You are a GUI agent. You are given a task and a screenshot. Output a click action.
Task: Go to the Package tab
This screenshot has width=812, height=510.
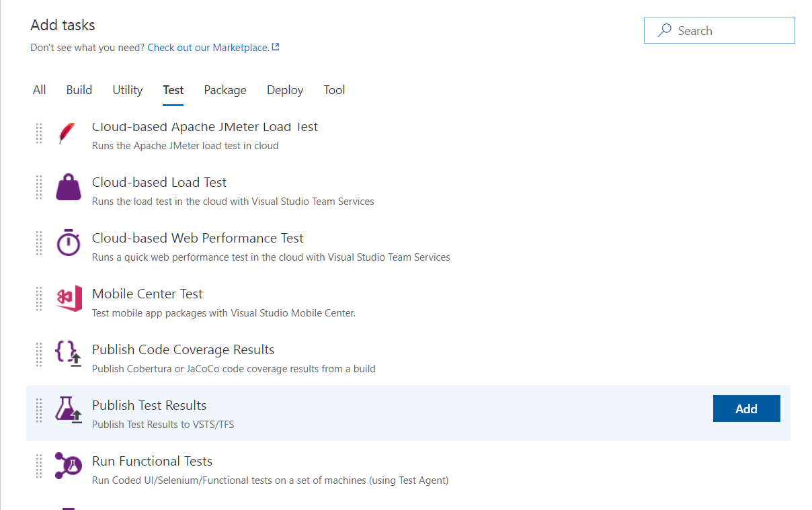click(x=225, y=90)
